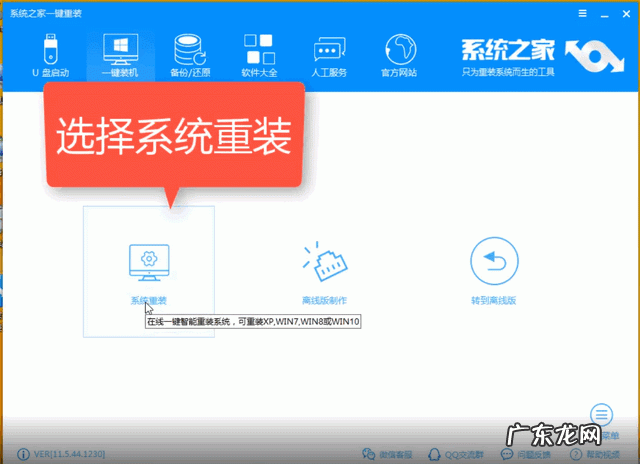Viewport: 640px width, 464px height.
Task: Open the 官方网站 tab
Action: 399,55
